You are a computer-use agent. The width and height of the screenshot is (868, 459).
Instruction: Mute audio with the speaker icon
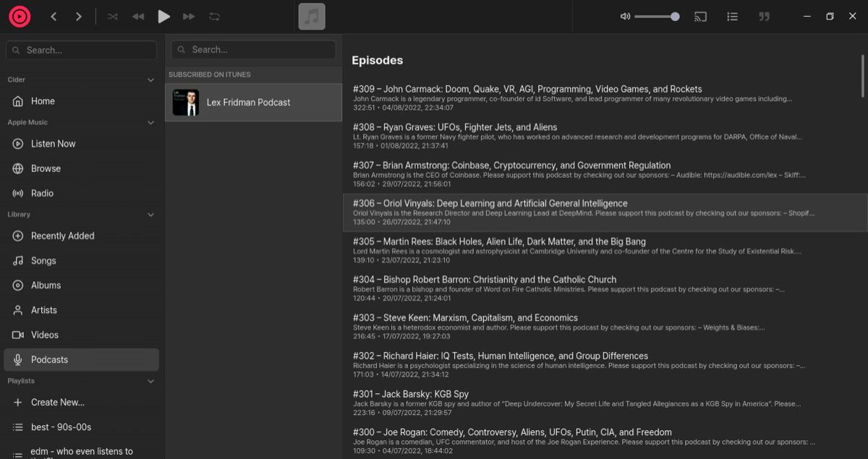tap(625, 17)
